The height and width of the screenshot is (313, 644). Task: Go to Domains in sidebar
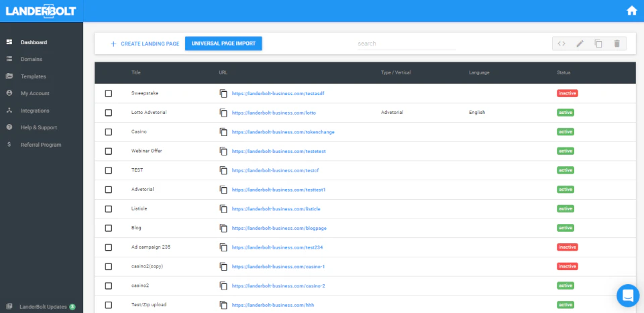point(32,59)
